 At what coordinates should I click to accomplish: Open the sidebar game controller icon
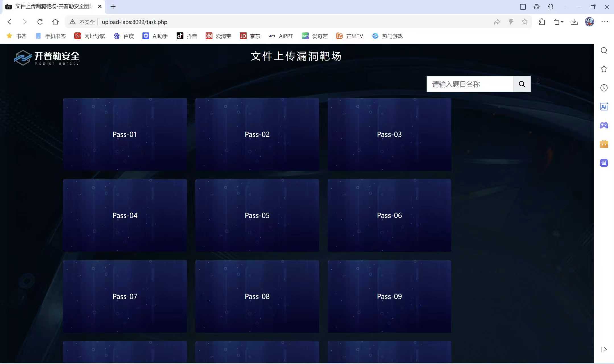tap(604, 125)
